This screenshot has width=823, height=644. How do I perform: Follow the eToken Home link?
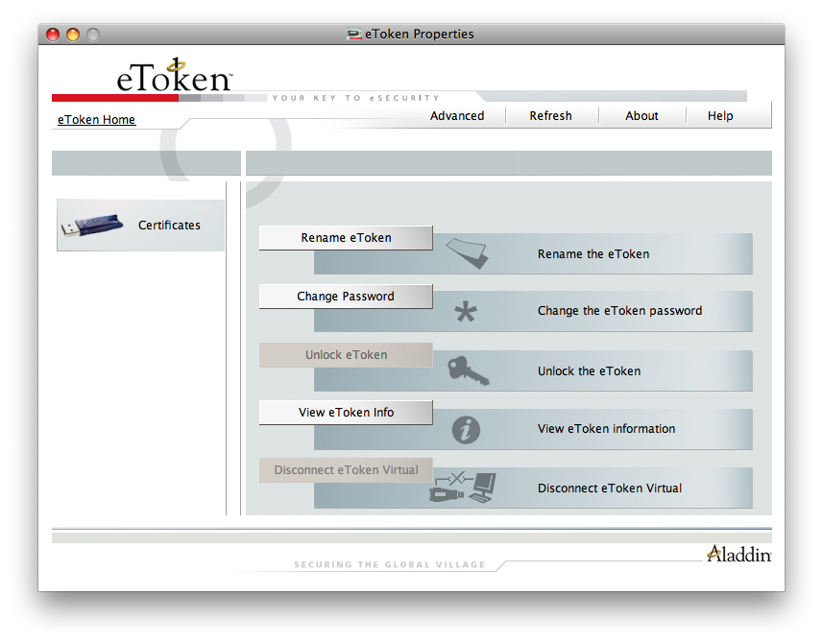(x=96, y=120)
